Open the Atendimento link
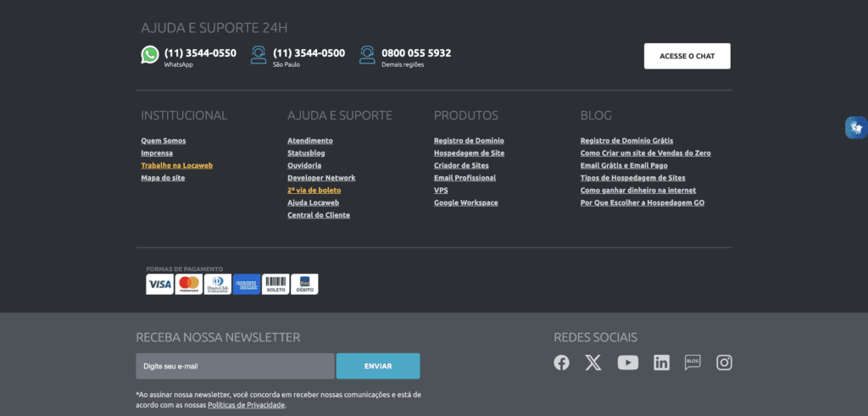The height and width of the screenshot is (416, 868). [310, 141]
